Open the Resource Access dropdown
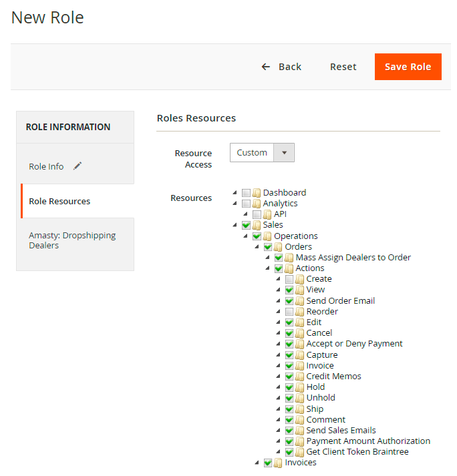457x476 pixels. [x=262, y=153]
